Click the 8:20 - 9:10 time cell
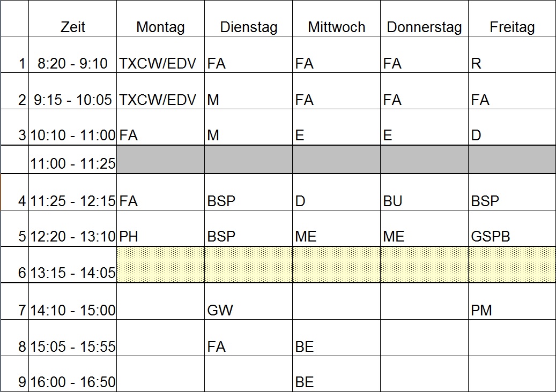This screenshot has width=556, height=392. (73, 55)
